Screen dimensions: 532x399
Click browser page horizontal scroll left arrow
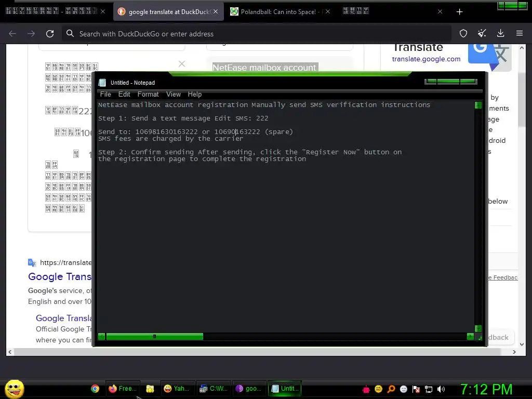10,352
